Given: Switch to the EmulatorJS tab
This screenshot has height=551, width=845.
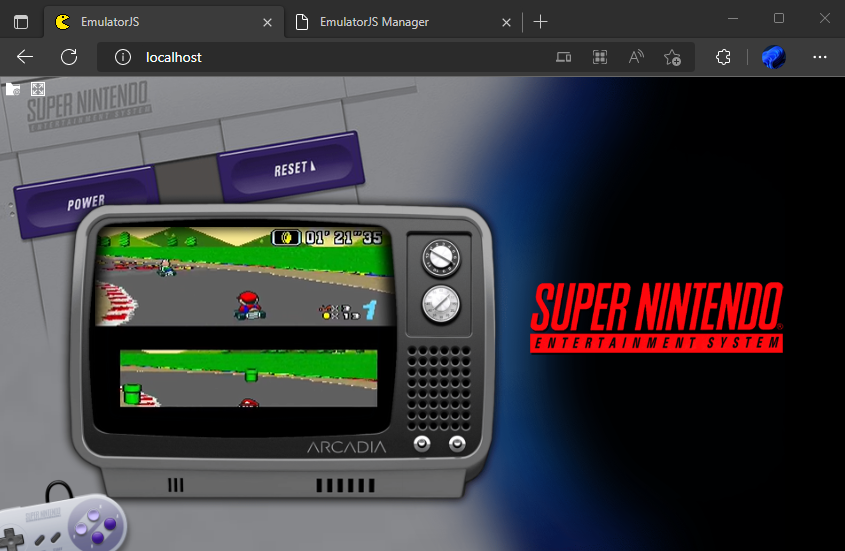Looking at the screenshot, I should (164, 22).
